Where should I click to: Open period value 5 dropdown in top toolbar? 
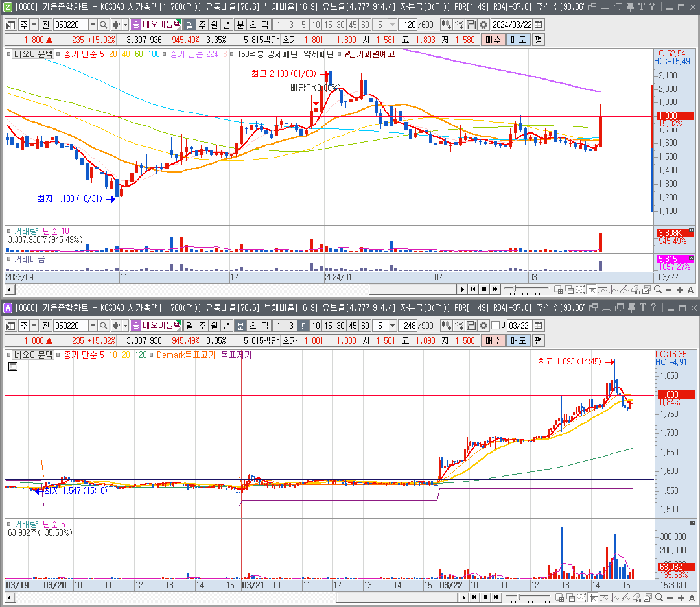click(x=392, y=25)
